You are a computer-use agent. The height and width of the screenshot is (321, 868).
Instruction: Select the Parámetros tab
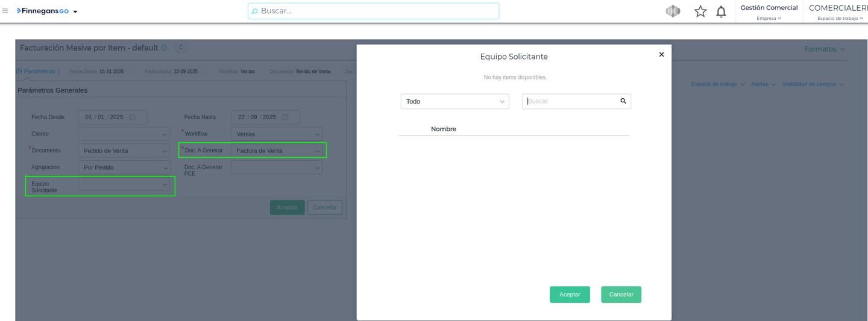(x=37, y=71)
